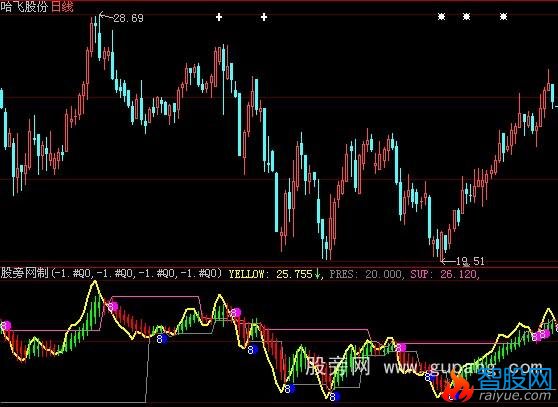The width and height of the screenshot is (558, 407).
Task: Click the PRES: 20.000 indicator value
Action: click(x=366, y=274)
